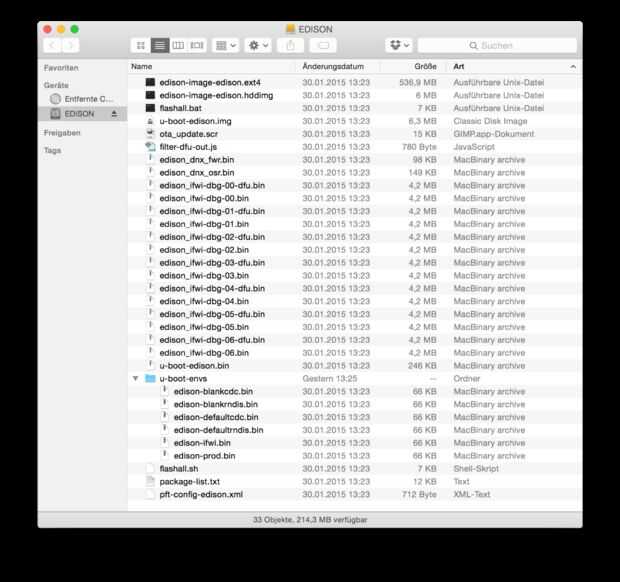Image resolution: width=620 pixels, height=582 pixels.
Task: Select EDISON device in the sidebar
Action: [83, 114]
